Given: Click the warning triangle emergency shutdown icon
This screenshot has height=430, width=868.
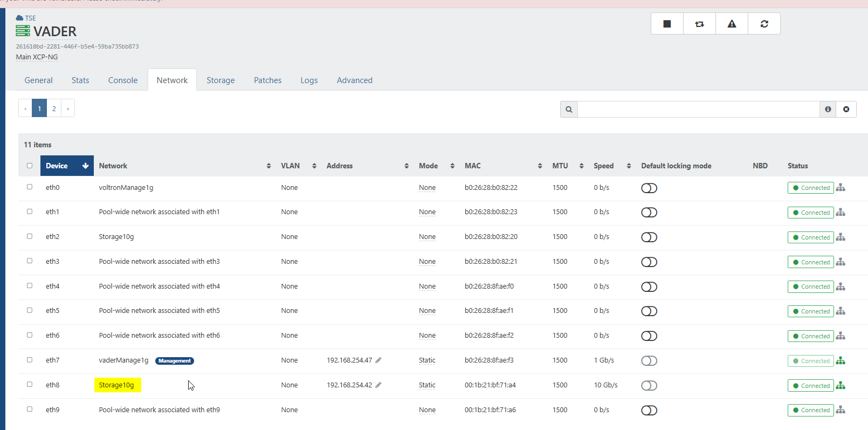Looking at the screenshot, I should point(732,24).
